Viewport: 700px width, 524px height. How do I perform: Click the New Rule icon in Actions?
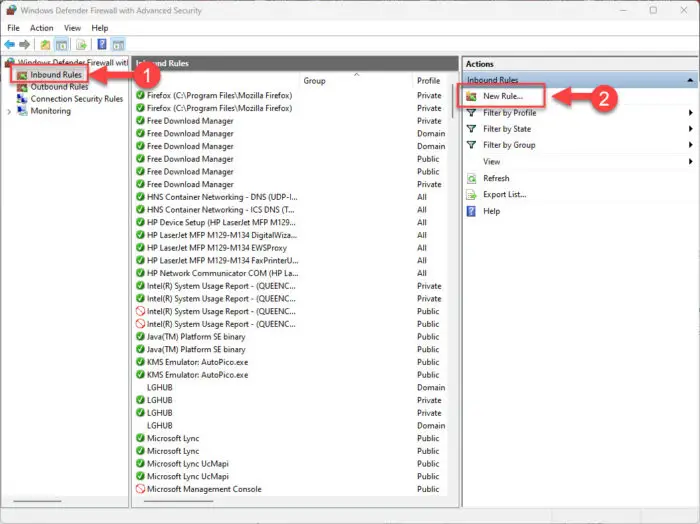click(471, 96)
